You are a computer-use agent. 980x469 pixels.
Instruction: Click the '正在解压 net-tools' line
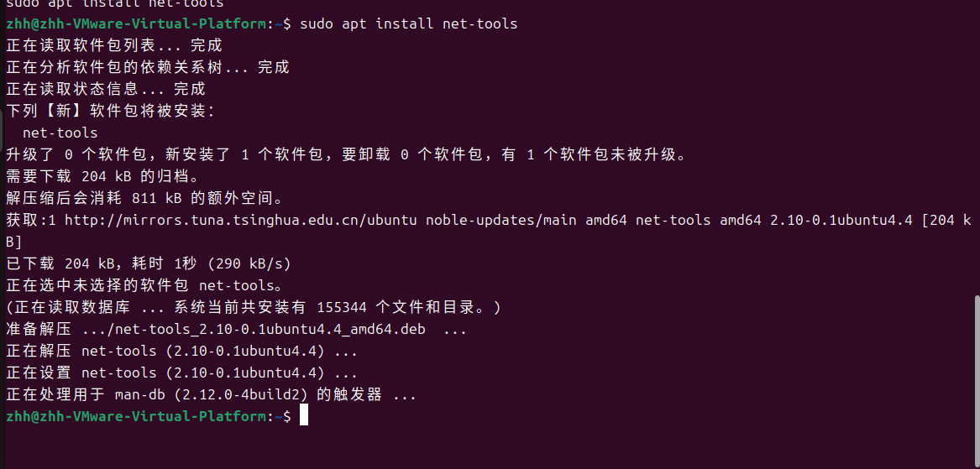coord(181,351)
